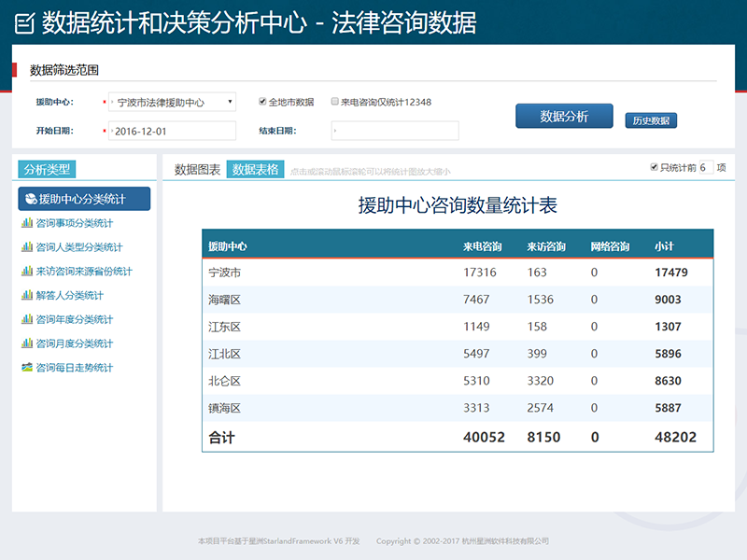Click the empty 结束日期 input field

(x=395, y=131)
